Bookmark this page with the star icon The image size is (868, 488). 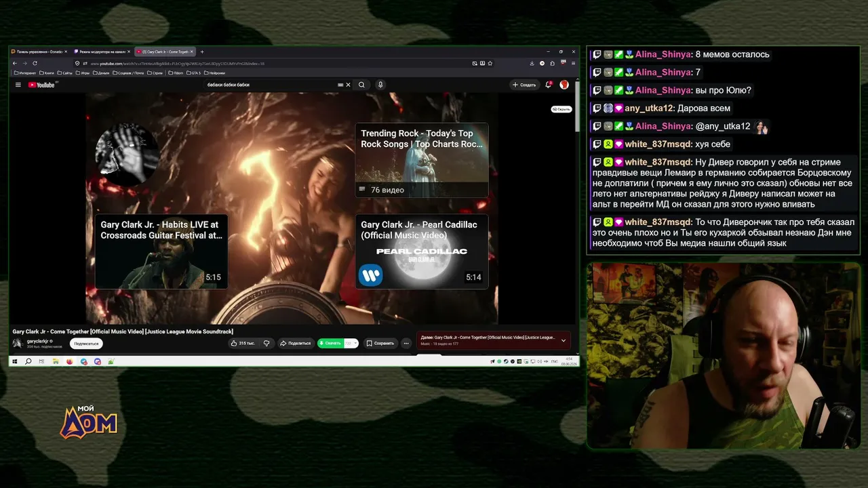490,63
